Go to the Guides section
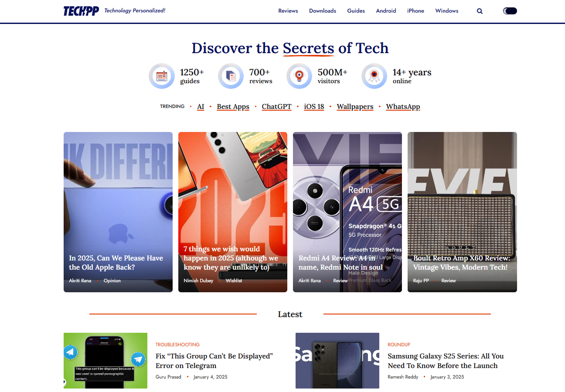The width and height of the screenshot is (565, 392). [356, 11]
